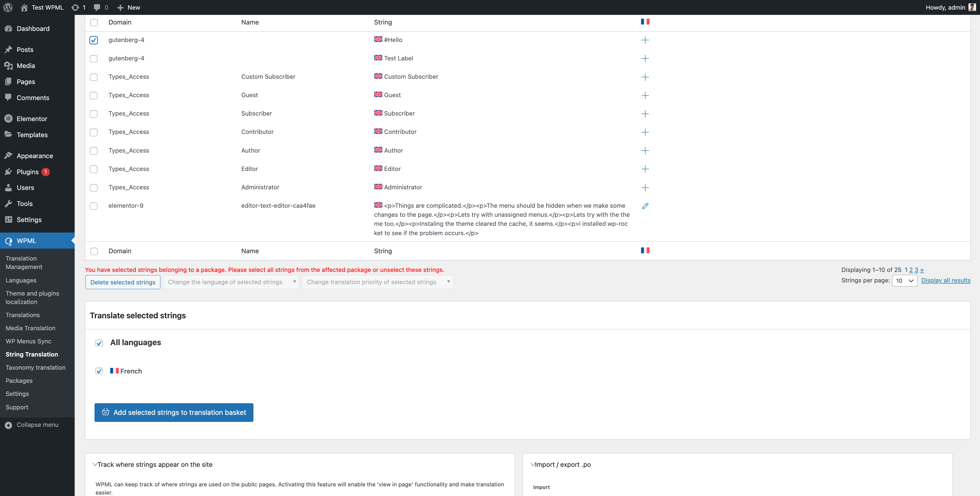Uncheck the #Hello string checkbox
Image resolution: width=980 pixels, height=496 pixels.
[94, 40]
